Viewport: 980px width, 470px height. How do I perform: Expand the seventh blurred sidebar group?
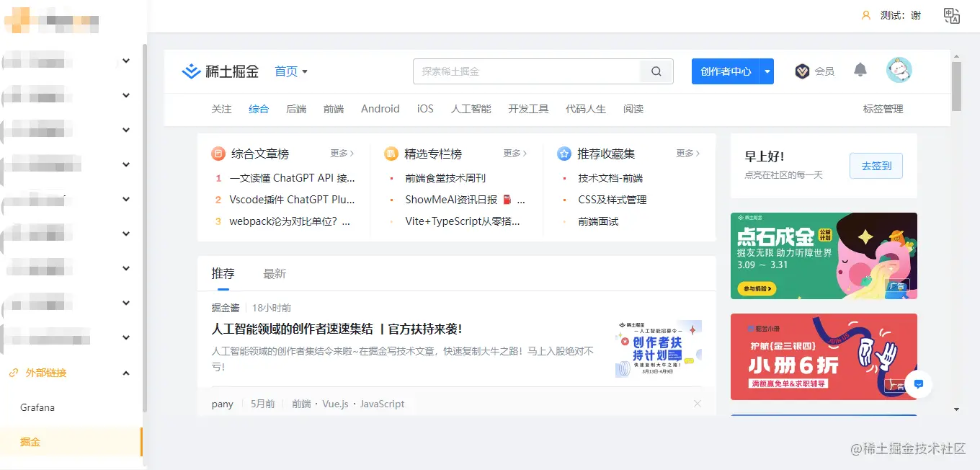[126, 269]
